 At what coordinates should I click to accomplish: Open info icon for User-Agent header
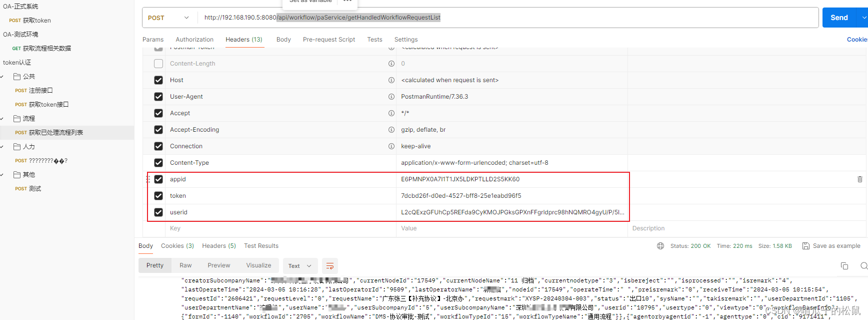pyautogui.click(x=391, y=97)
